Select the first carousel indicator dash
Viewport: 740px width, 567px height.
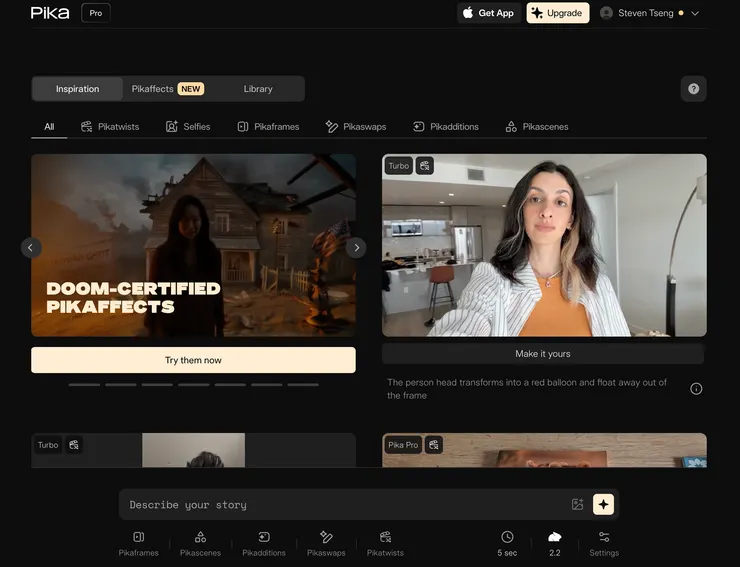[x=84, y=385]
